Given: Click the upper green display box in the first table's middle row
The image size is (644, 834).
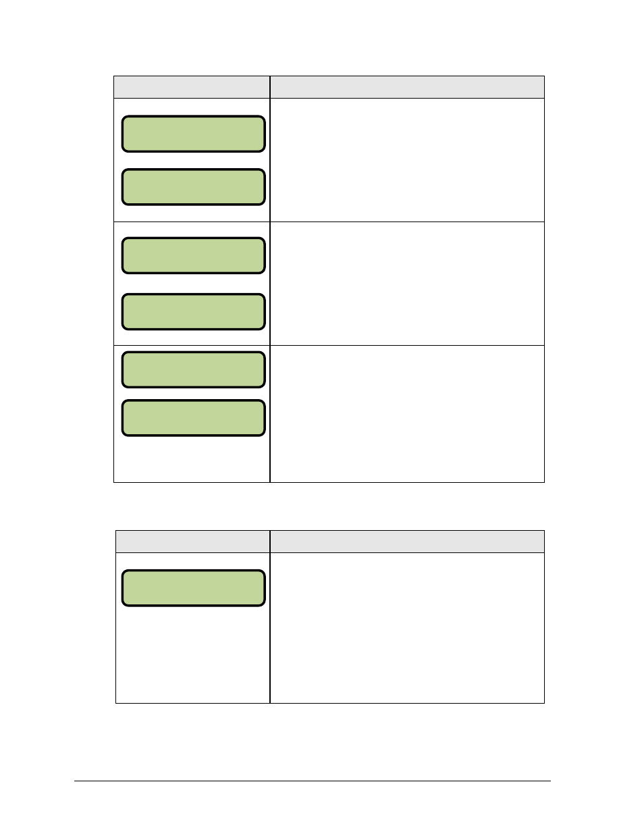Looking at the screenshot, I should click(193, 255).
